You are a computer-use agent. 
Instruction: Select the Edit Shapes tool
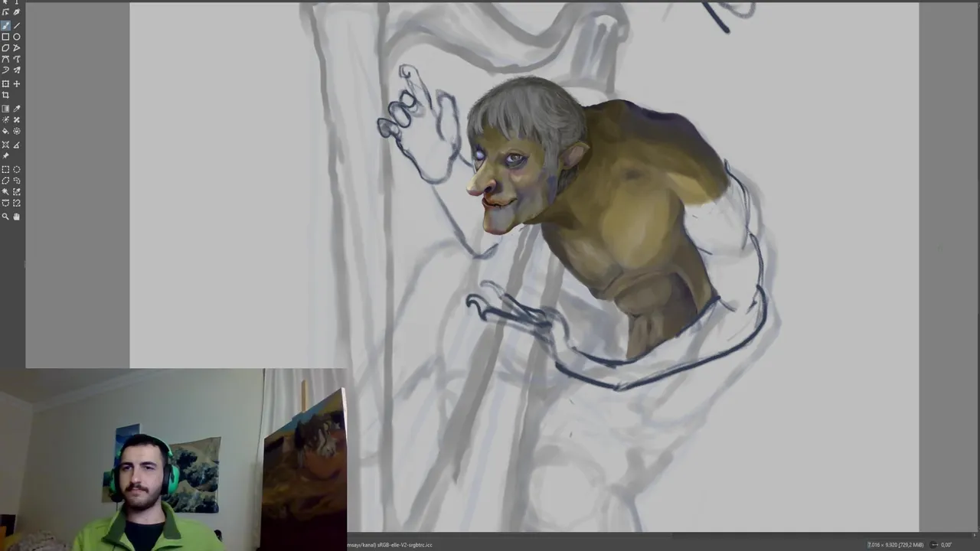point(5,12)
